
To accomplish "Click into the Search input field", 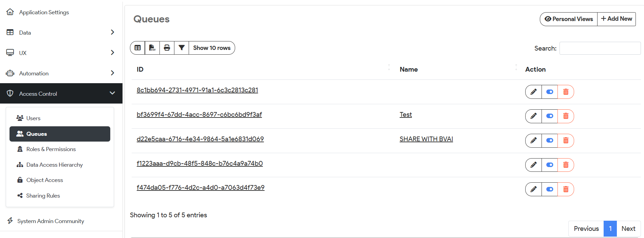I will 600,48.
